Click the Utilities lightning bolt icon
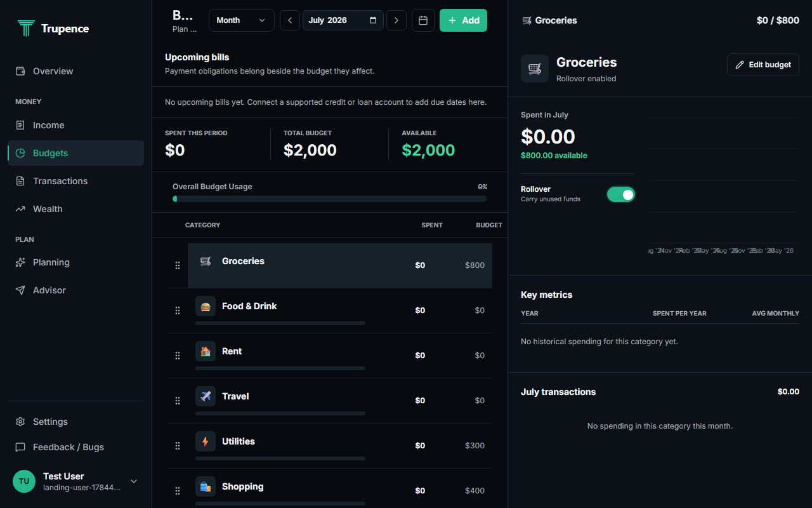812x508 pixels. 206,441
